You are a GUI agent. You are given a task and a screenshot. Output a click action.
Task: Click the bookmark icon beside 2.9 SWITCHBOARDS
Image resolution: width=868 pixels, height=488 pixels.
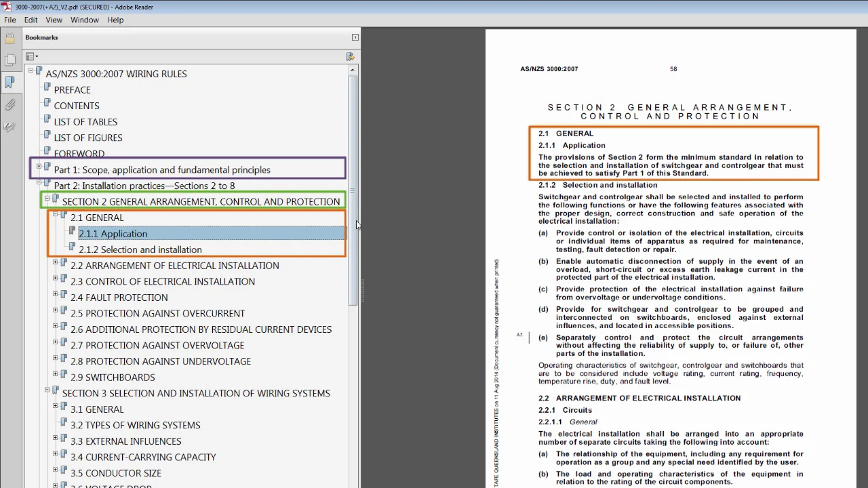[64, 375]
